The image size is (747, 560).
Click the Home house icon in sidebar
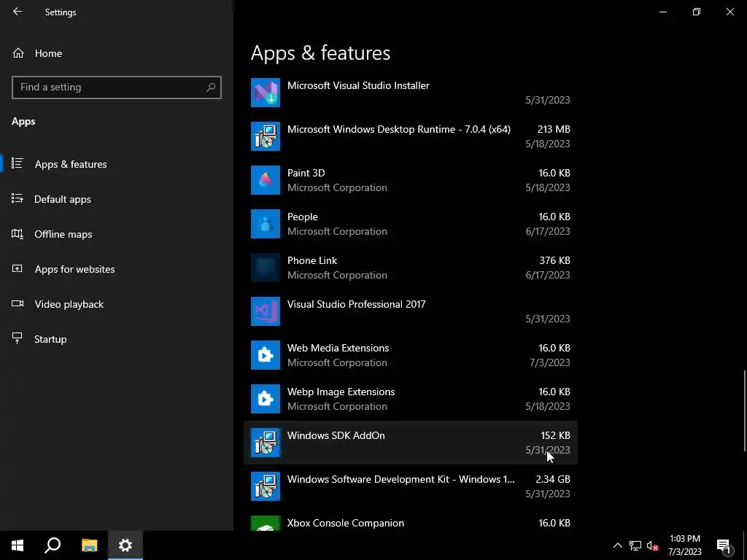pyautogui.click(x=18, y=52)
